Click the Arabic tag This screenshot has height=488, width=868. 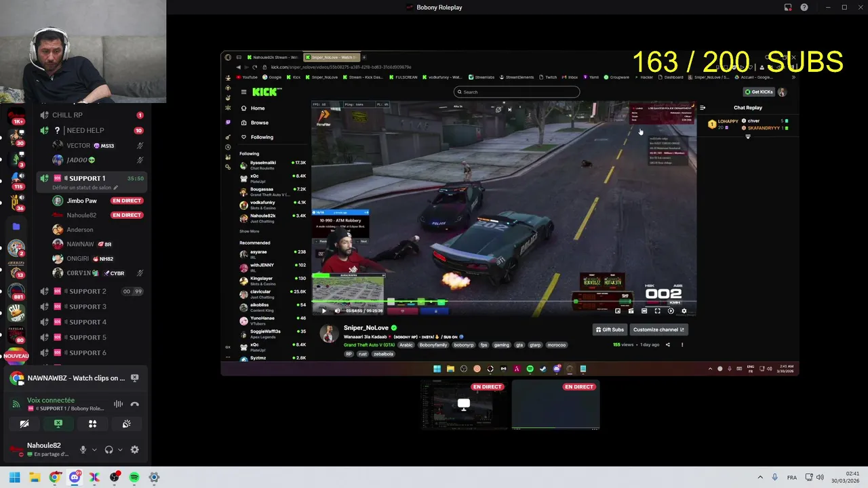tap(406, 345)
